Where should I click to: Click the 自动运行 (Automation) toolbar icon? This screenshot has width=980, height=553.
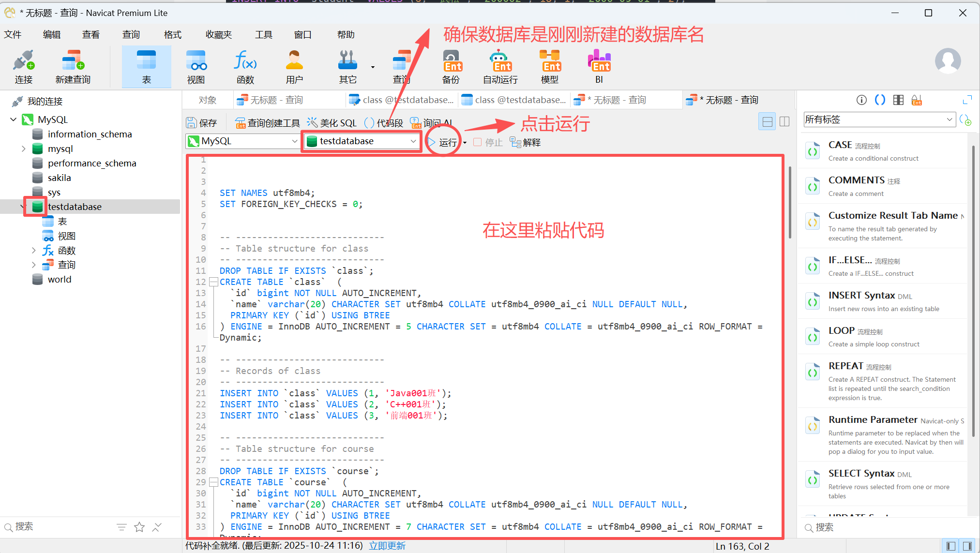coord(500,67)
